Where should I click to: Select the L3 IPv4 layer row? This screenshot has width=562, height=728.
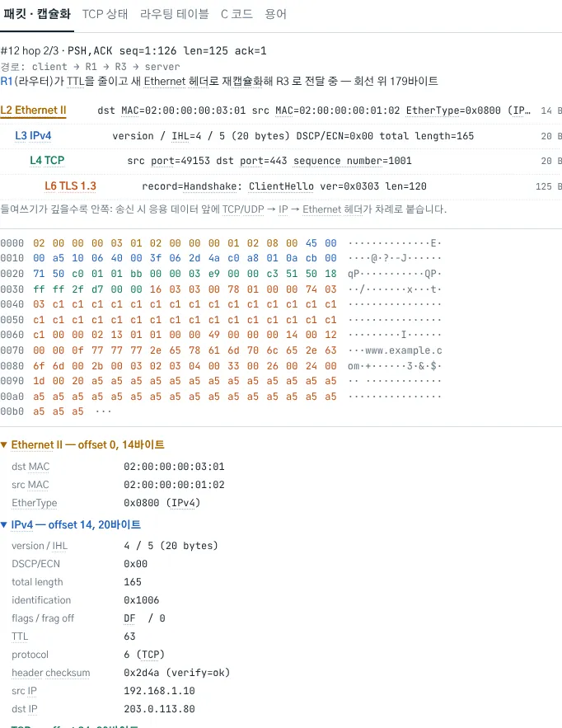[281, 136]
